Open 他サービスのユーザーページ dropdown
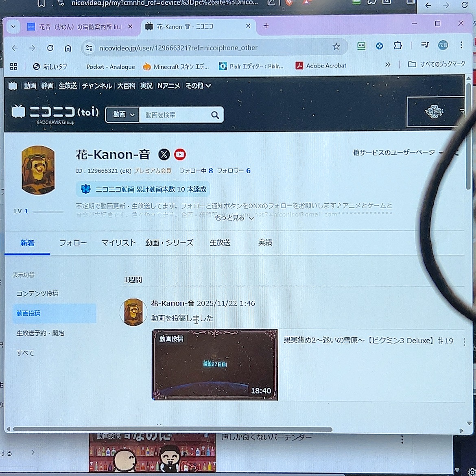 tap(397, 153)
